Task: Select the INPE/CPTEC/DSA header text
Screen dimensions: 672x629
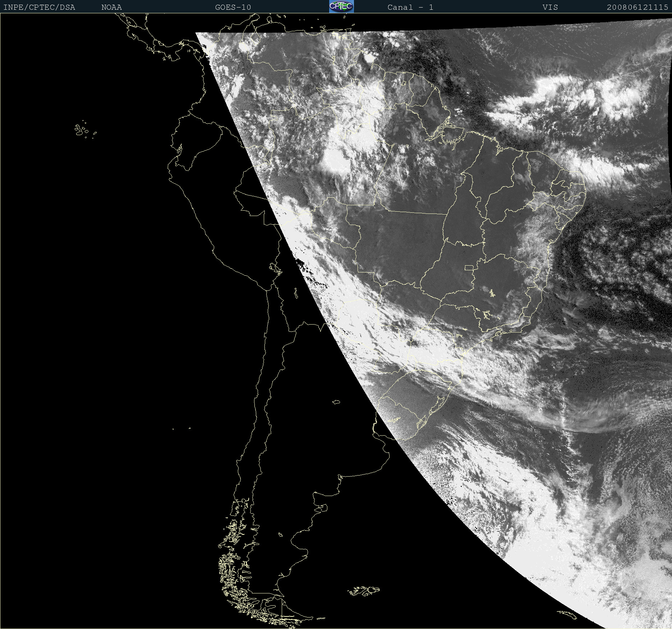Action: [x=39, y=7]
